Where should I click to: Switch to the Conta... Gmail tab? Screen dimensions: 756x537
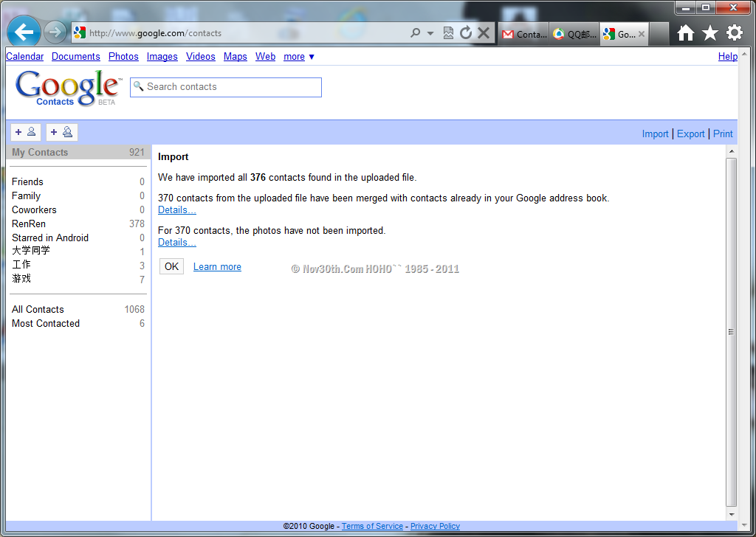(523, 34)
